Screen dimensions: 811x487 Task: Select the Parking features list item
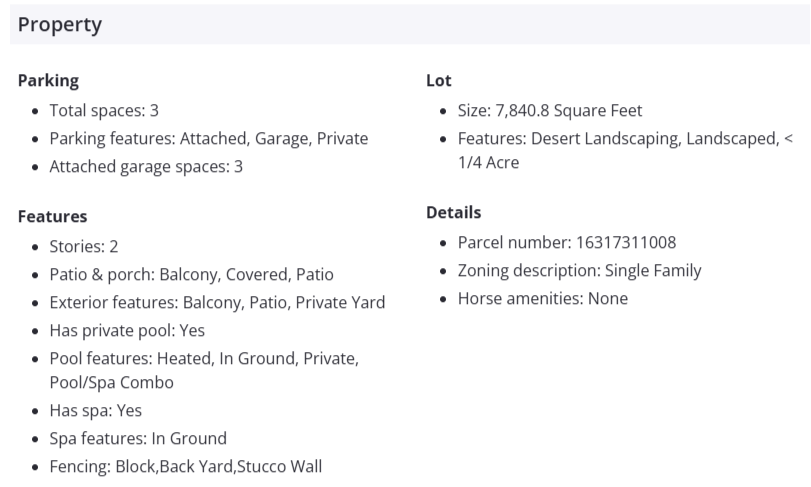208,139
